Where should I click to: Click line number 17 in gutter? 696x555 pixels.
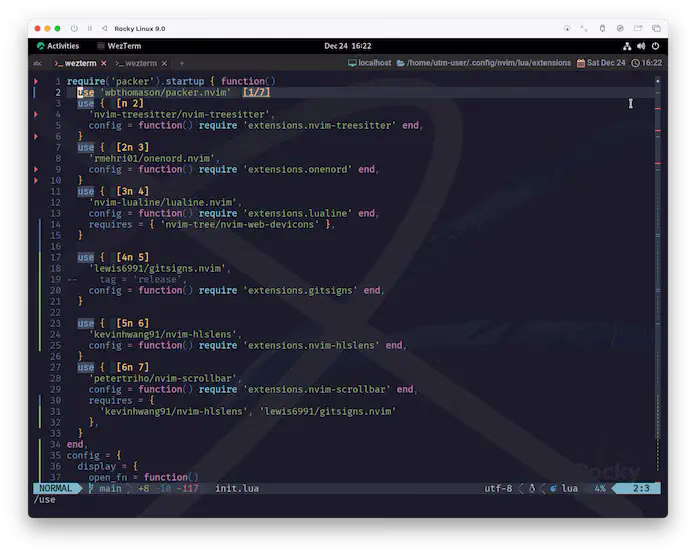point(55,258)
